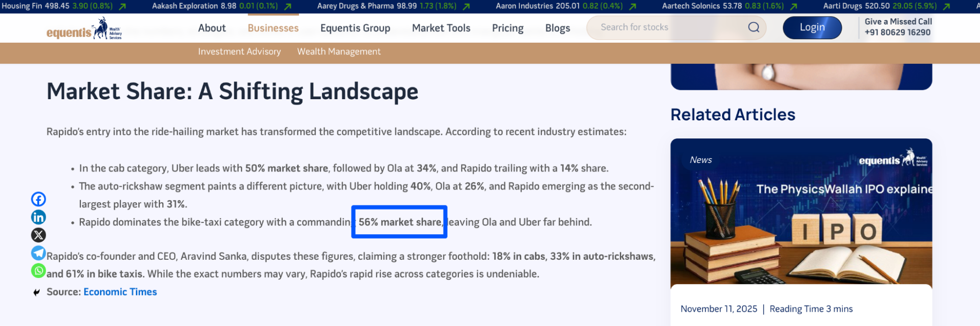The image size is (980, 326).
Task: Share article on LinkedIn icon
Action: pos(39,217)
